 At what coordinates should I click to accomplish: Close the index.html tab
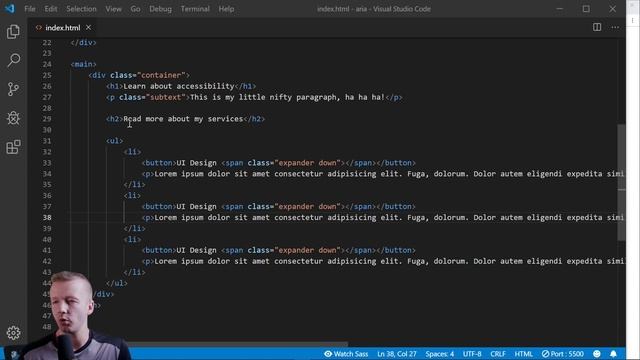(89, 27)
